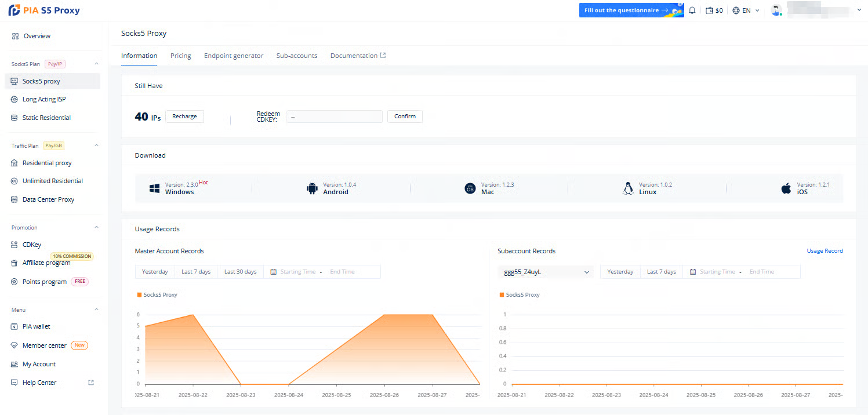Click the Windows download icon
Screen dimensions: 868x415
[x=154, y=188]
